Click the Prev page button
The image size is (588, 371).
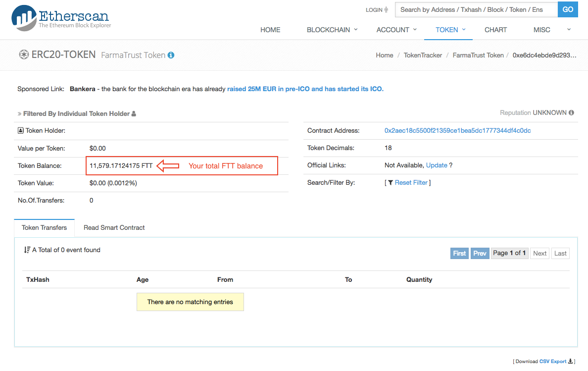click(x=480, y=253)
